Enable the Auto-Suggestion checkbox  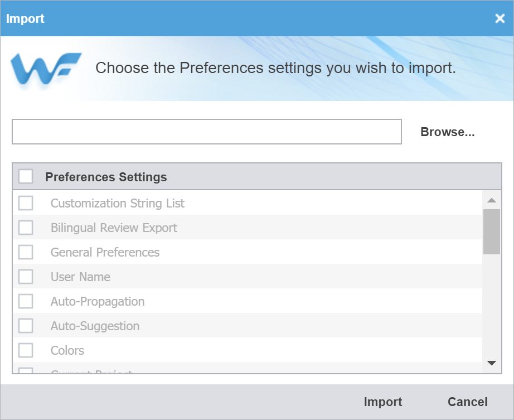coord(26,326)
